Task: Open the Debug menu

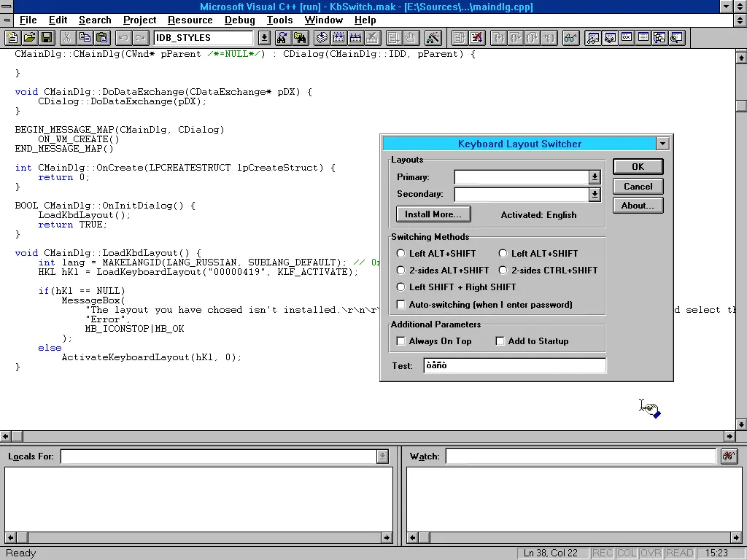Action: [239, 20]
